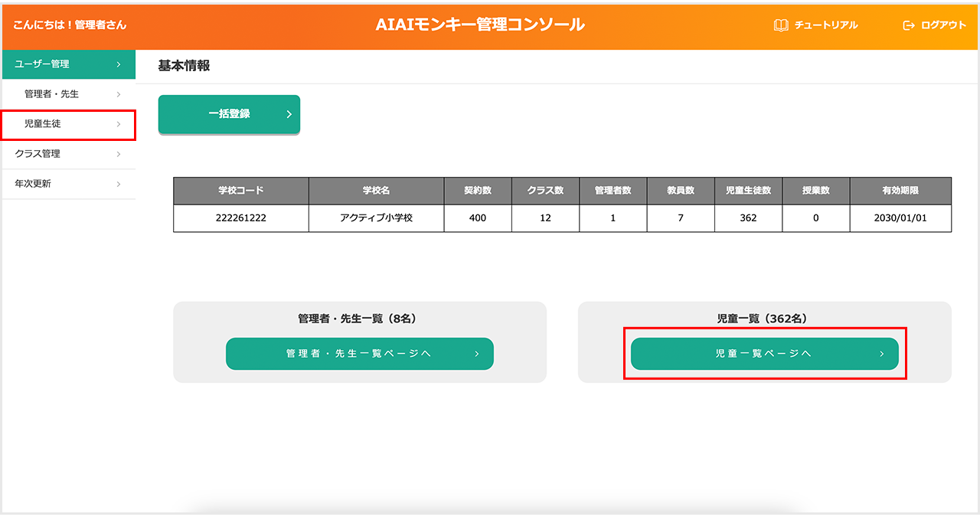Viewport: 980px width, 517px height.
Task: Click the arrow icon on 一括登録 button
Action: click(289, 114)
